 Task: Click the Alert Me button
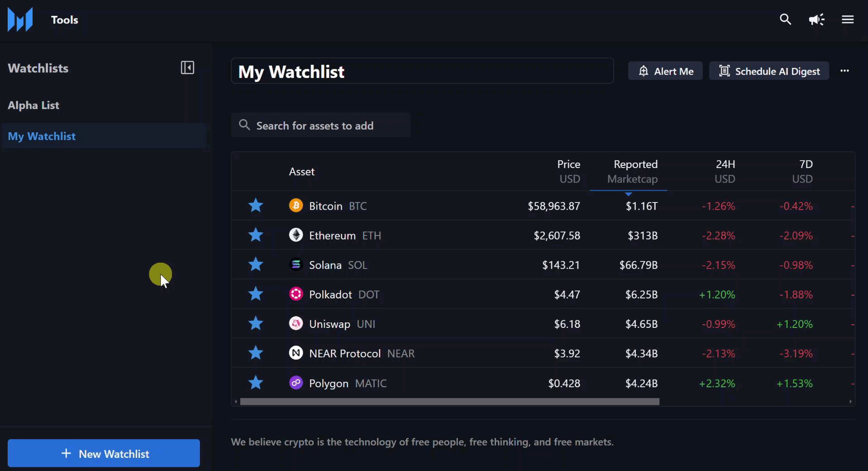(x=665, y=71)
